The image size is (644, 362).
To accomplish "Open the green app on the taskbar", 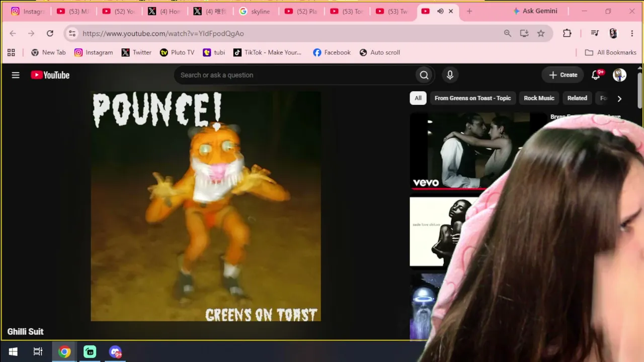I will 90,352.
